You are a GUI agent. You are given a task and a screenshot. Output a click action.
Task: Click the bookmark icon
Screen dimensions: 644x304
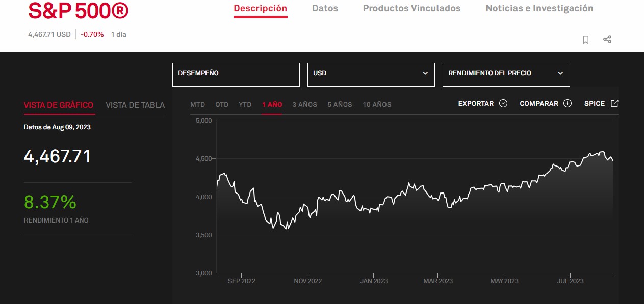click(x=586, y=40)
